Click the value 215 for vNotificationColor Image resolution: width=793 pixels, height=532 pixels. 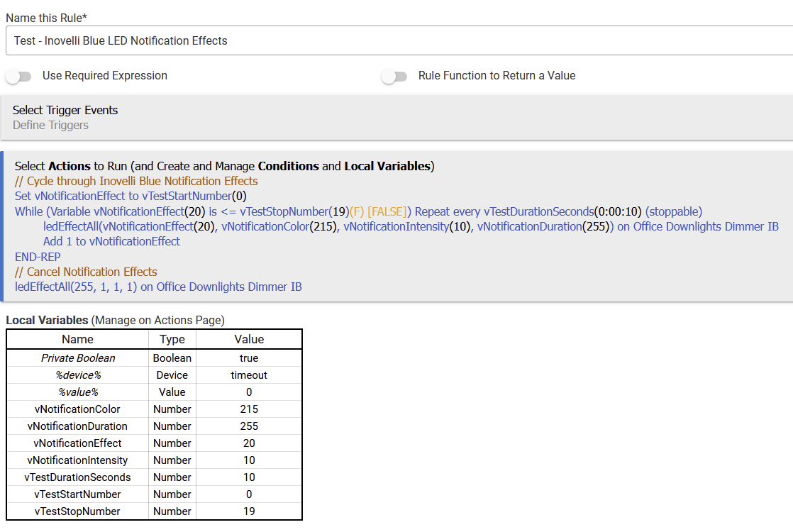click(x=249, y=409)
